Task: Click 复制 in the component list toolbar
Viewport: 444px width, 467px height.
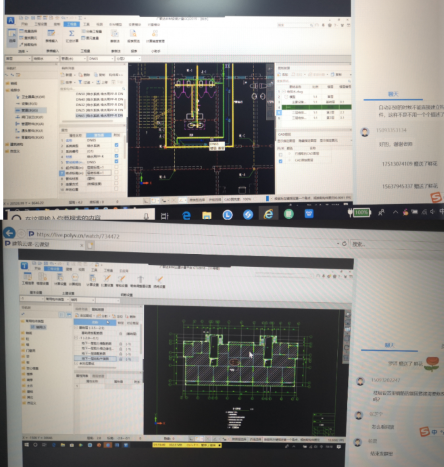Action: [100, 75]
